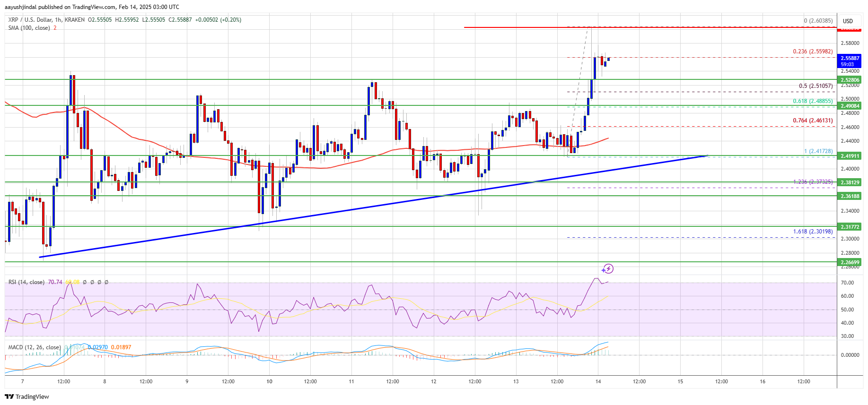Click the 0.236 (2.55982) Fibonacci level label
The image size is (868, 405).
tap(813, 52)
